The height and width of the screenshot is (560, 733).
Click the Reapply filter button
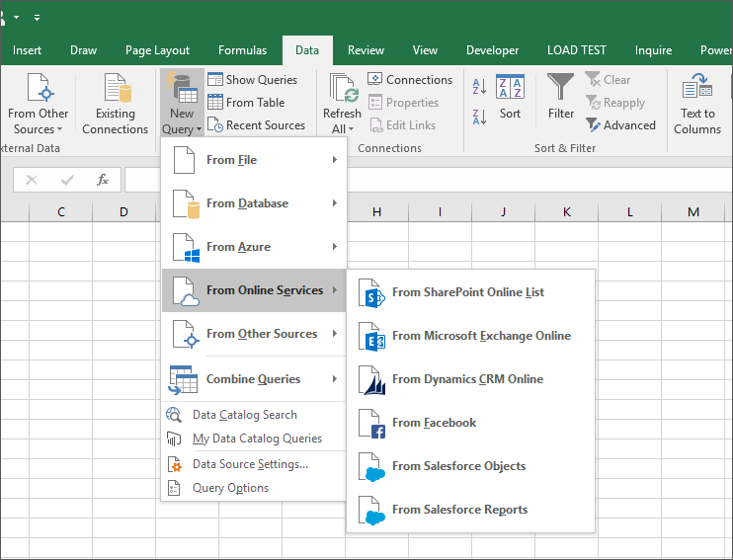pos(615,103)
